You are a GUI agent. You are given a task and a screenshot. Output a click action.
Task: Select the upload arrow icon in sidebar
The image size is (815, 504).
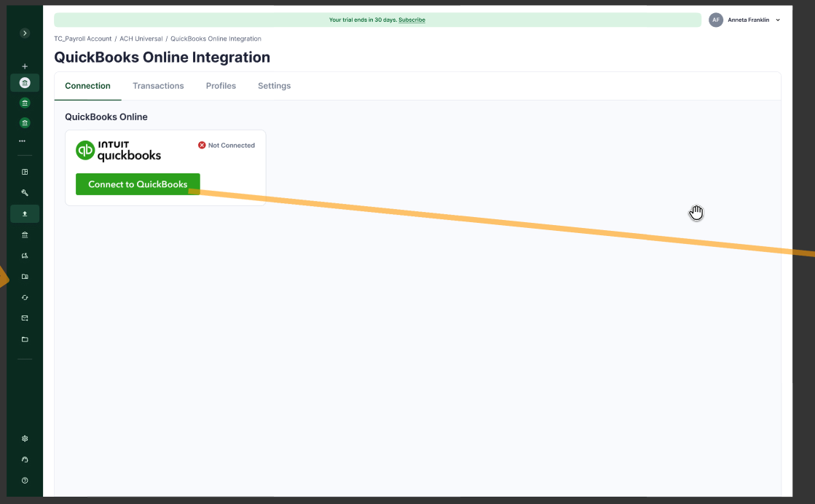tap(25, 214)
